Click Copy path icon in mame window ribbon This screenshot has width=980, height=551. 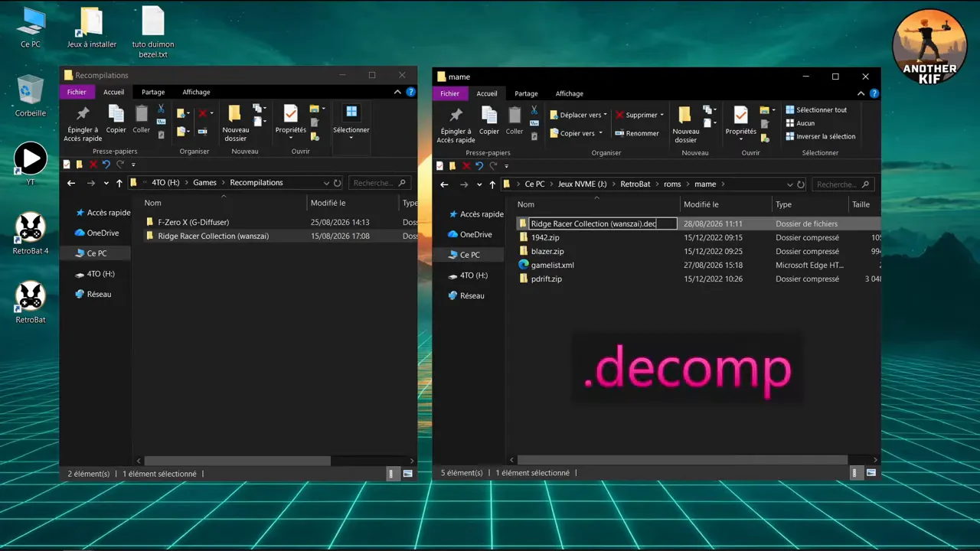[x=534, y=123]
